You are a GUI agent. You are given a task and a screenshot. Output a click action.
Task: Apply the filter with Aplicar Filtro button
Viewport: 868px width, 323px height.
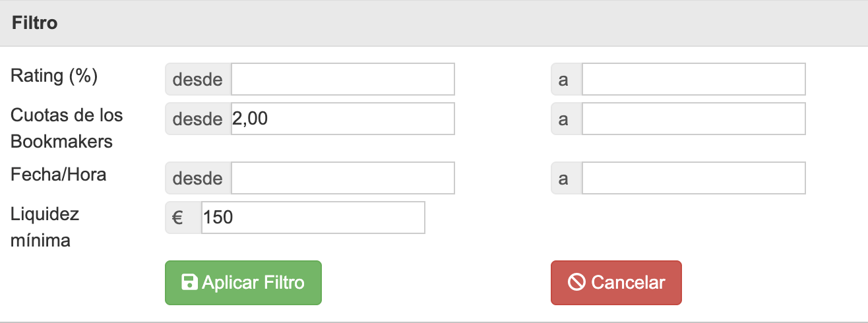(x=243, y=283)
